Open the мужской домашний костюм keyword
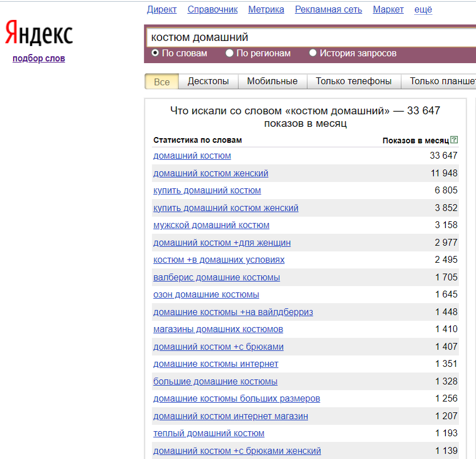Image resolution: width=476 pixels, height=459 pixels. point(212,225)
